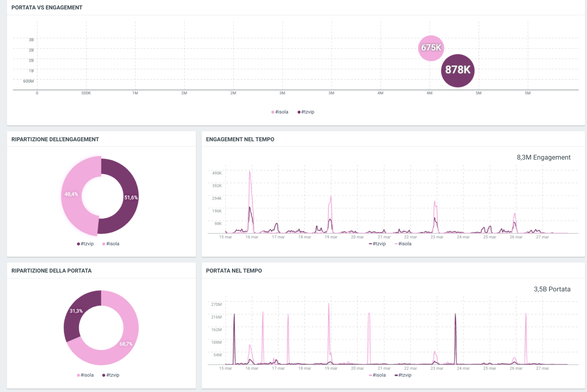
Task: Click the '15 mar' label in portata chart
Action: coord(225,368)
